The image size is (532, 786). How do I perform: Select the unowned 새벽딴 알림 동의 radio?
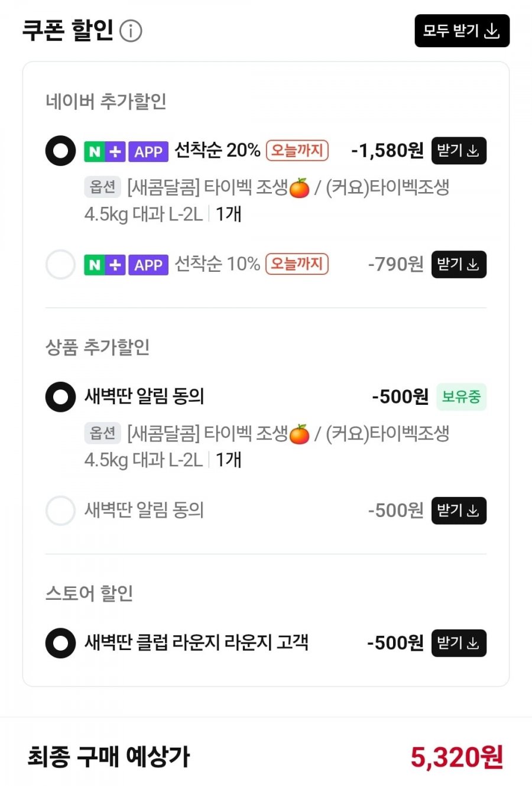click(60, 510)
